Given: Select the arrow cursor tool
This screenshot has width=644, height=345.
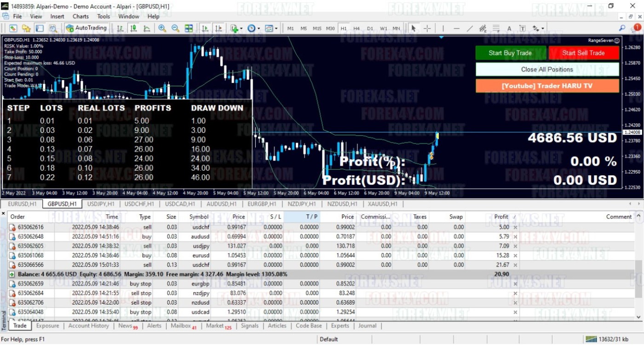Looking at the screenshot, I should click(x=414, y=29).
